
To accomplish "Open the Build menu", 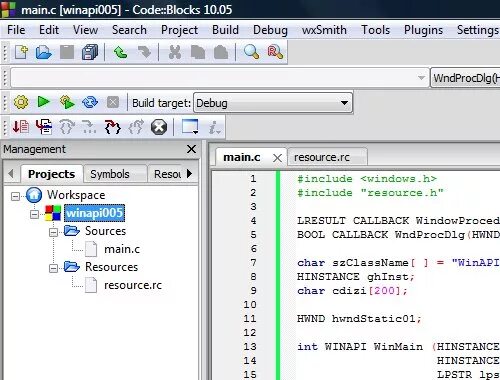I will click(225, 30).
